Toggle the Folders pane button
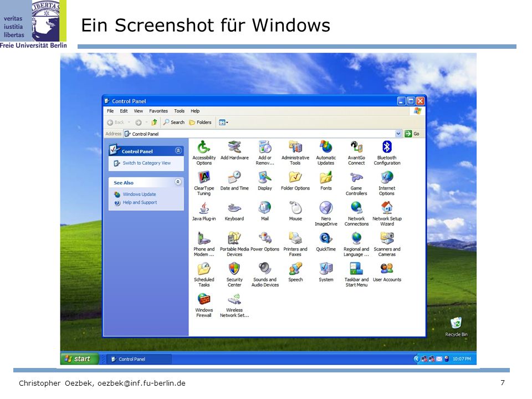532x399 pixels. 200,122
